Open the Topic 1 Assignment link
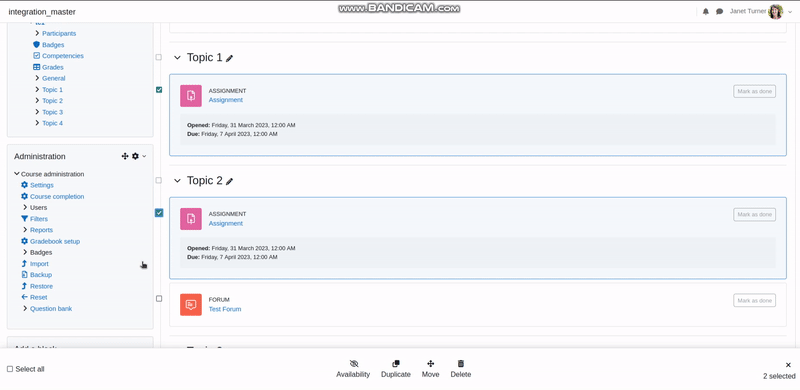 click(x=226, y=100)
